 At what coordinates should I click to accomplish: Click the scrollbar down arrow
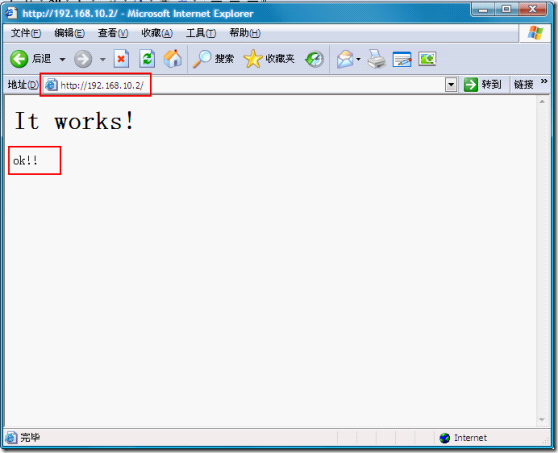pyautogui.click(x=542, y=420)
